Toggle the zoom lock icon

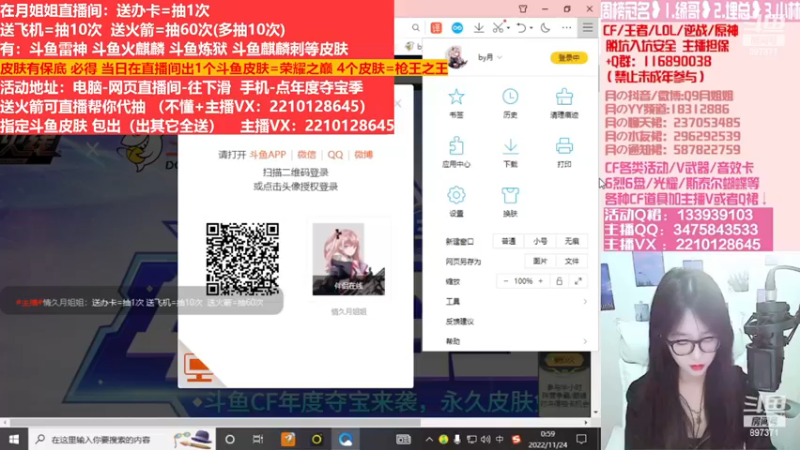point(559,281)
